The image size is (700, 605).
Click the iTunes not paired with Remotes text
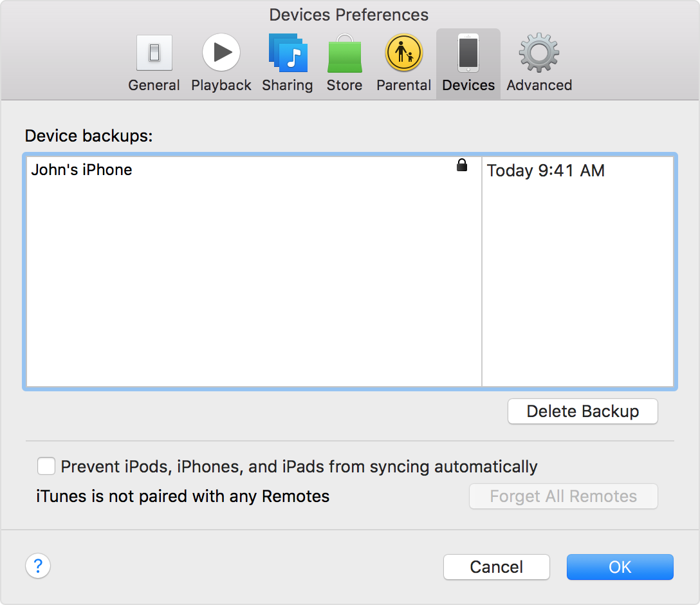pos(183,496)
